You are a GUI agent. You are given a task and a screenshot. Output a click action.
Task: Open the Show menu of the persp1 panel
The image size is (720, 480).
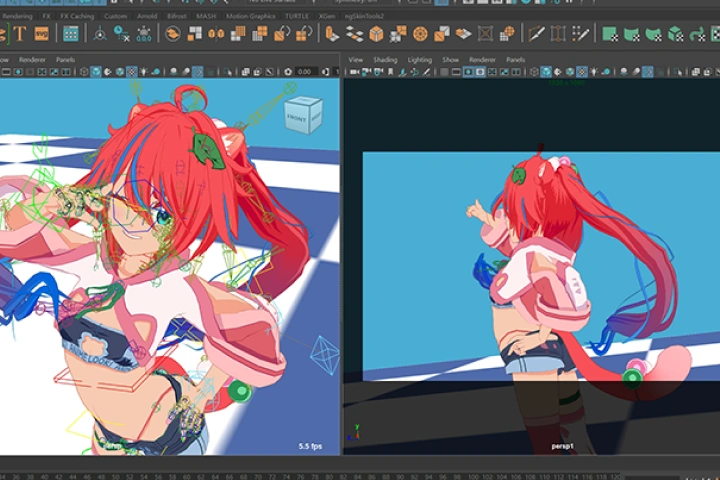pos(450,60)
